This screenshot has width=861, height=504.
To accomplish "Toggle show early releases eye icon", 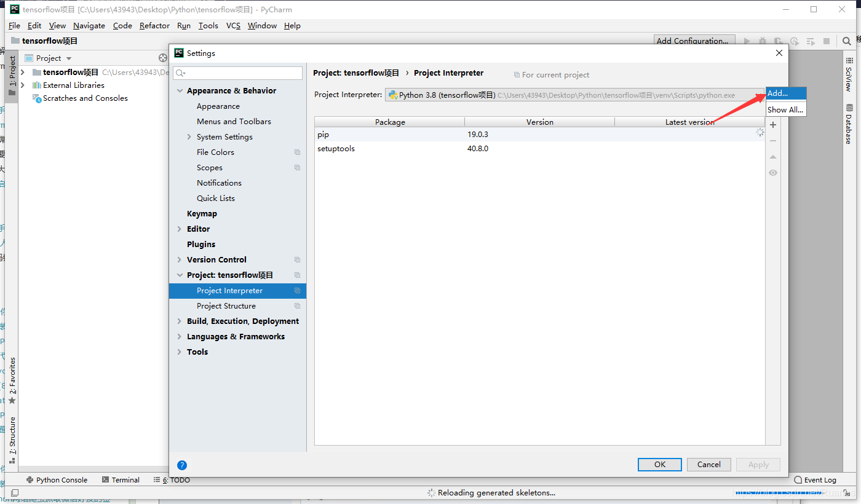I will pyautogui.click(x=773, y=173).
